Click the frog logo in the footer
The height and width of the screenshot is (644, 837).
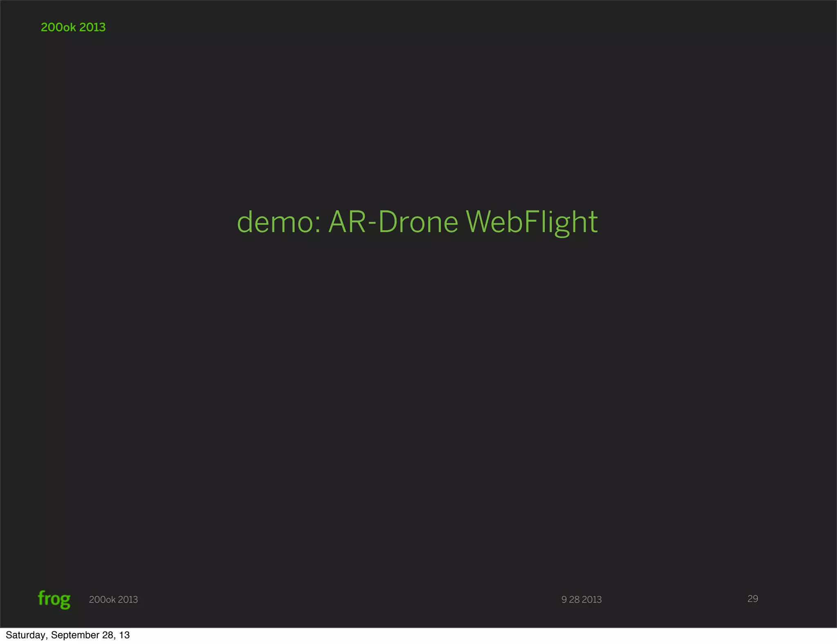click(x=54, y=599)
